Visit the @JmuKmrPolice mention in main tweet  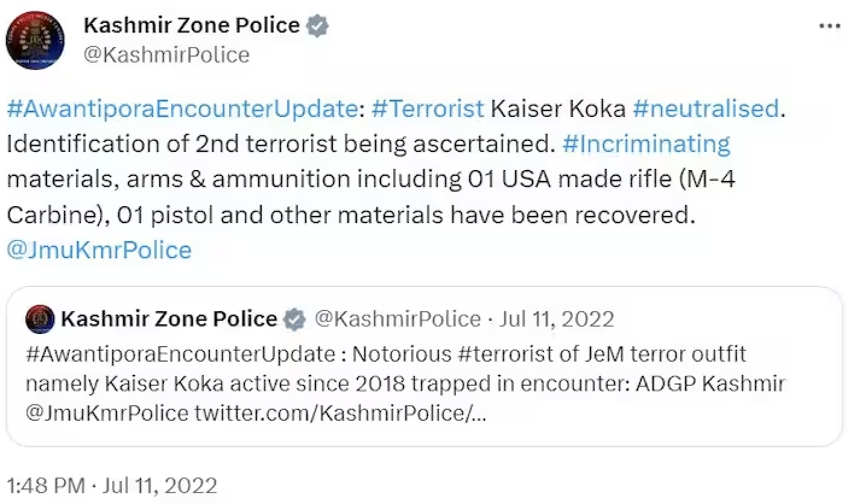coord(99,250)
